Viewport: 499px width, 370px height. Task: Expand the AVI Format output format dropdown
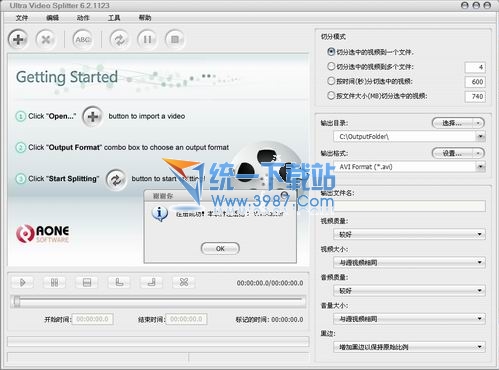click(x=480, y=166)
